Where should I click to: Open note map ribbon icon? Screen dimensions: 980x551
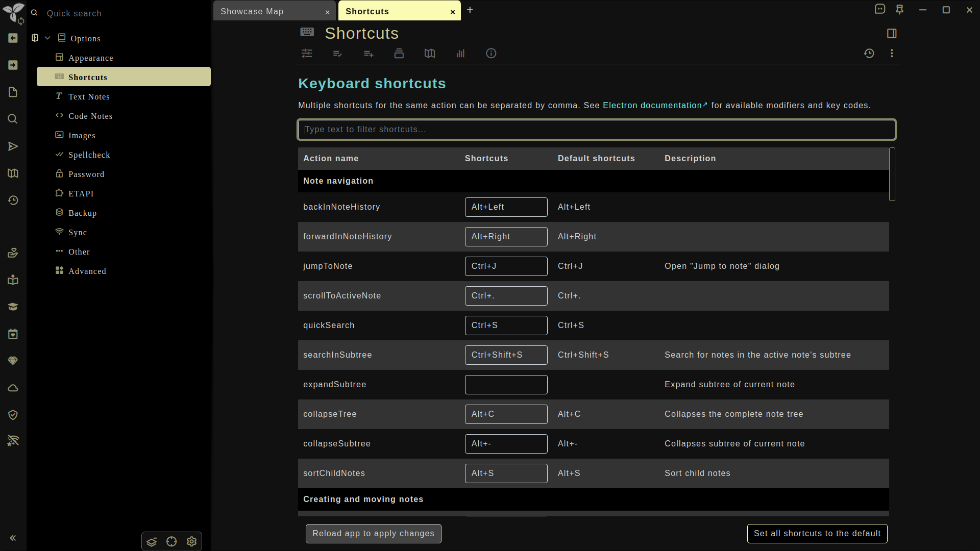(x=430, y=54)
